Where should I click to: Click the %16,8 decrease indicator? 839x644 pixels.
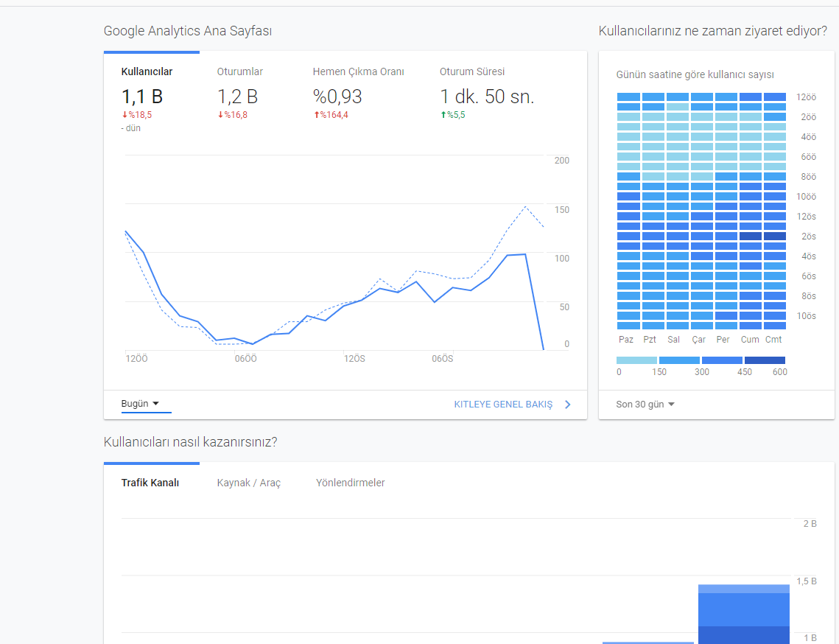point(232,115)
